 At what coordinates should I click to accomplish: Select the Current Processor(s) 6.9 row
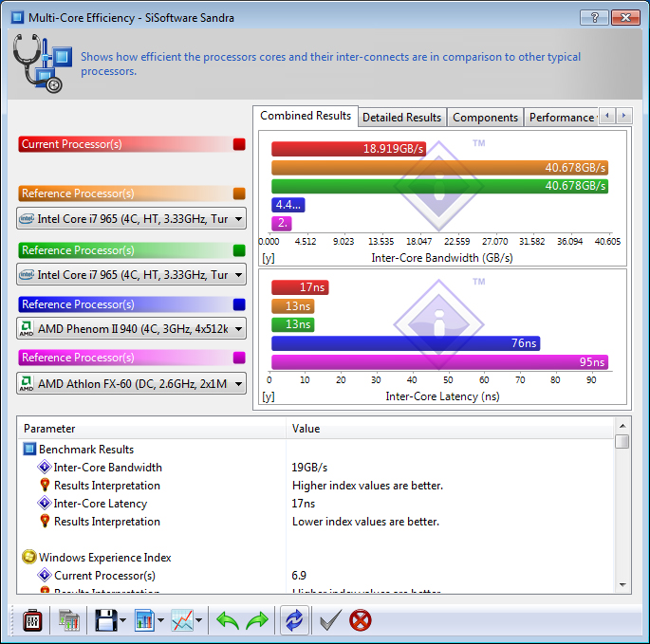[x=315, y=576]
